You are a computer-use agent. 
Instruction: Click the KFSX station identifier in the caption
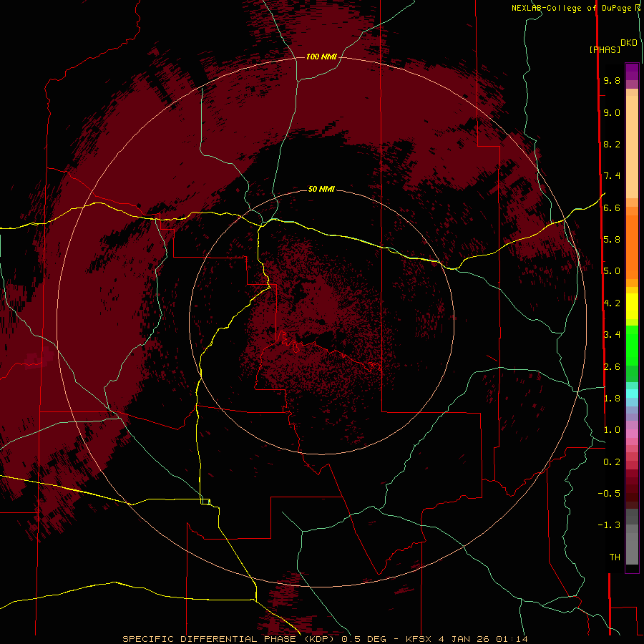(x=419, y=639)
